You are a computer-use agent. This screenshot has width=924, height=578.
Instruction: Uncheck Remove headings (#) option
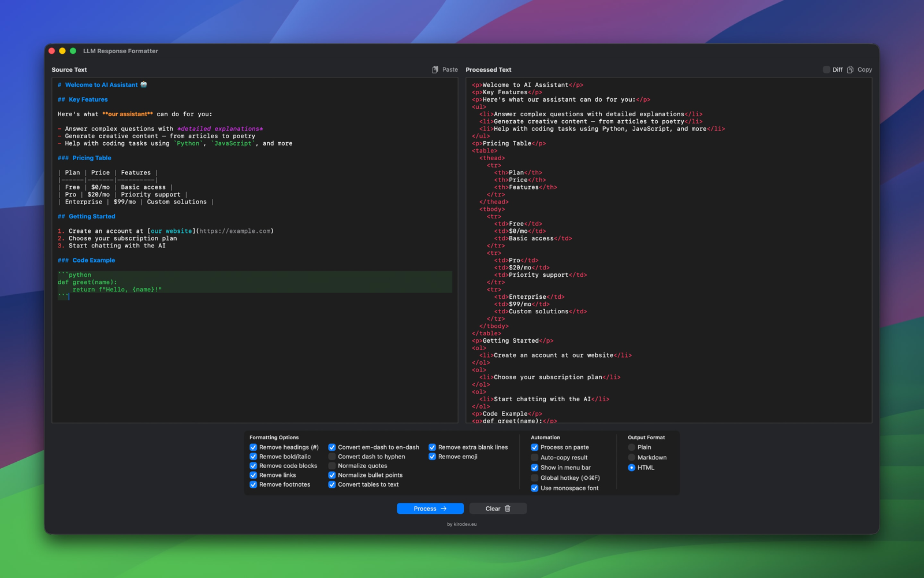click(253, 447)
